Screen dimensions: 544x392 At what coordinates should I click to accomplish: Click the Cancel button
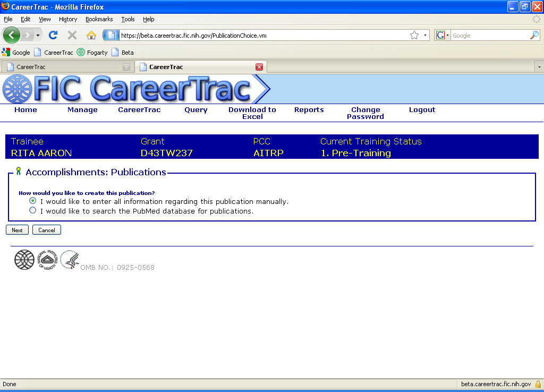47,230
